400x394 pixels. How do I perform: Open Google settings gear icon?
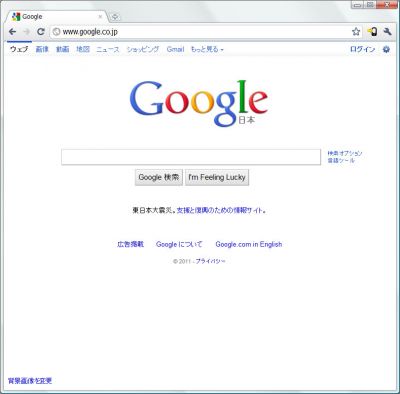[x=386, y=49]
